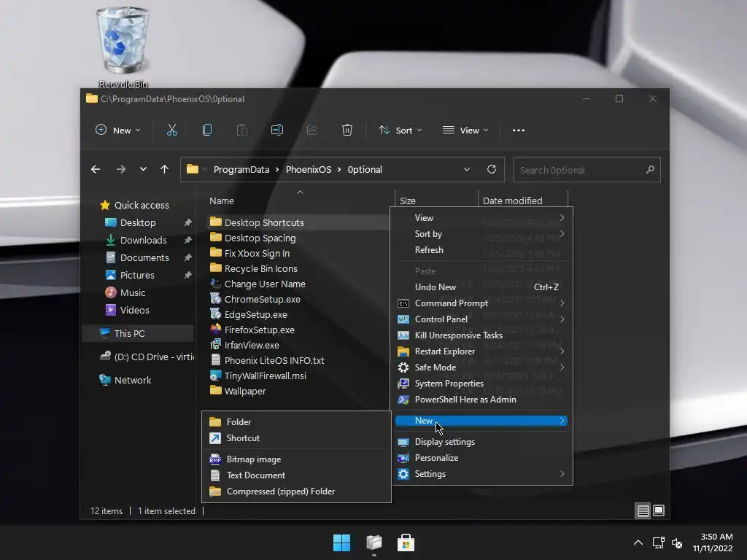Screen dimensions: 747x560
Task: Open Safe Mode submenu
Action: pos(481,367)
